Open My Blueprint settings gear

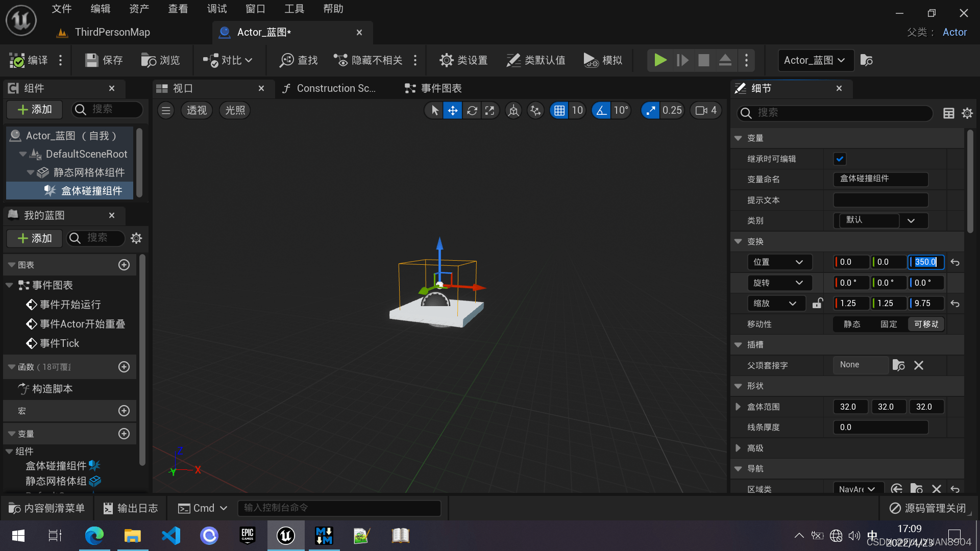point(136,238)
